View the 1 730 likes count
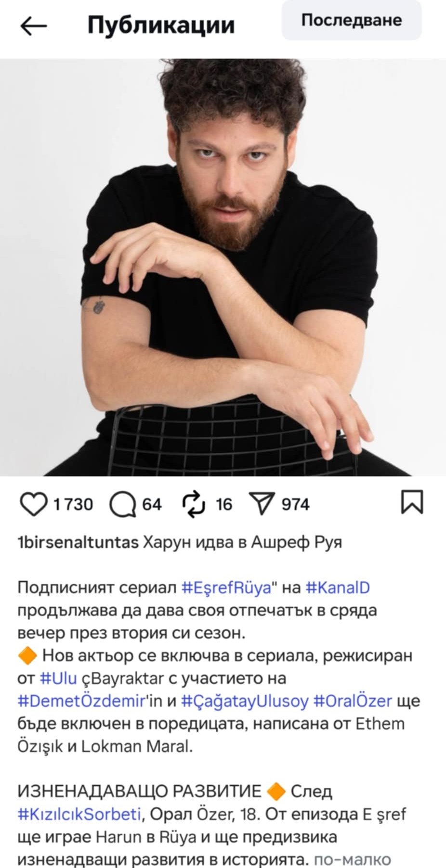The width and height of the screenshot is (446, 868). pos(73,504)
